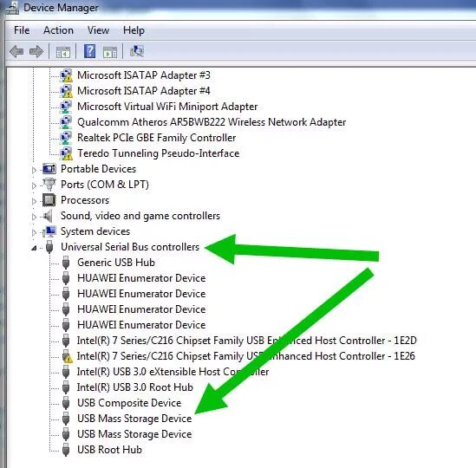Expand the Ports (COM & LPT) node
The image size is (476, 468).
pyautogui.click(x=34, y=185)
